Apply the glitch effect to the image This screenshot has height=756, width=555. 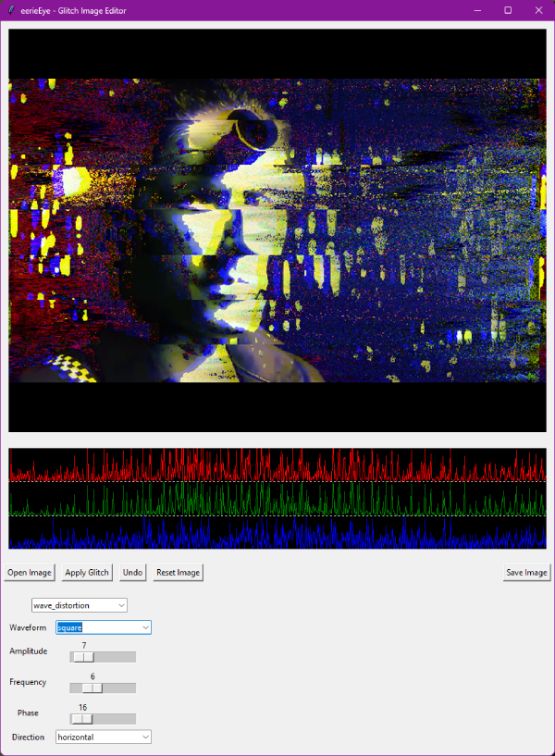click(87, 572)
